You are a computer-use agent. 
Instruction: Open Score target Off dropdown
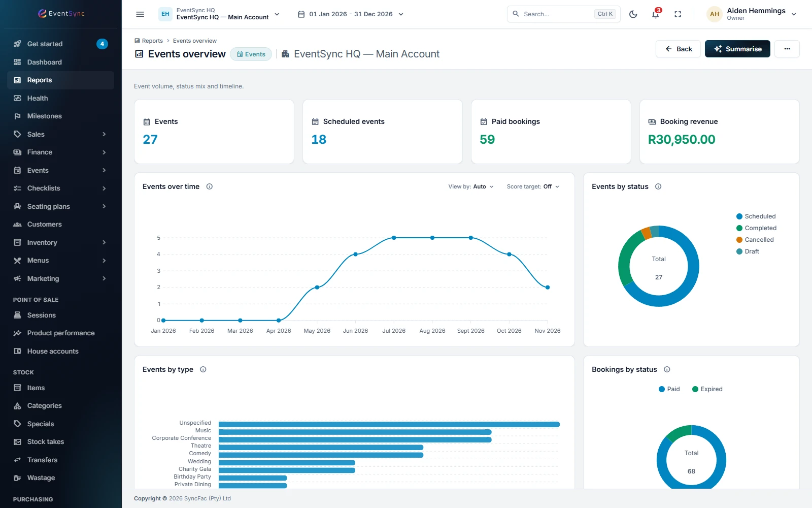click(x=533, y=186)
